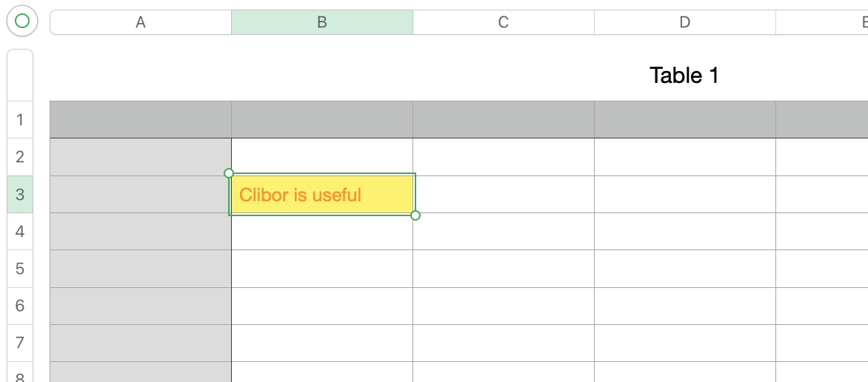Select row 1 header

[20, 120]
